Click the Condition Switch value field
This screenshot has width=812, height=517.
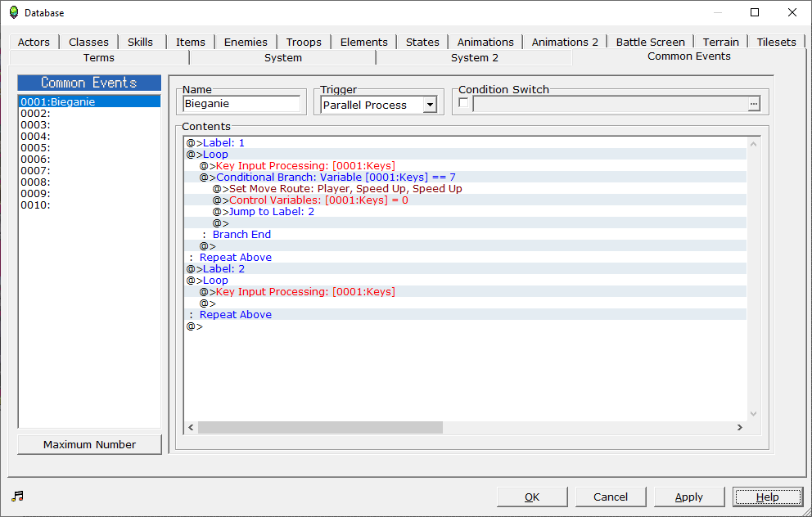(610, 104)
